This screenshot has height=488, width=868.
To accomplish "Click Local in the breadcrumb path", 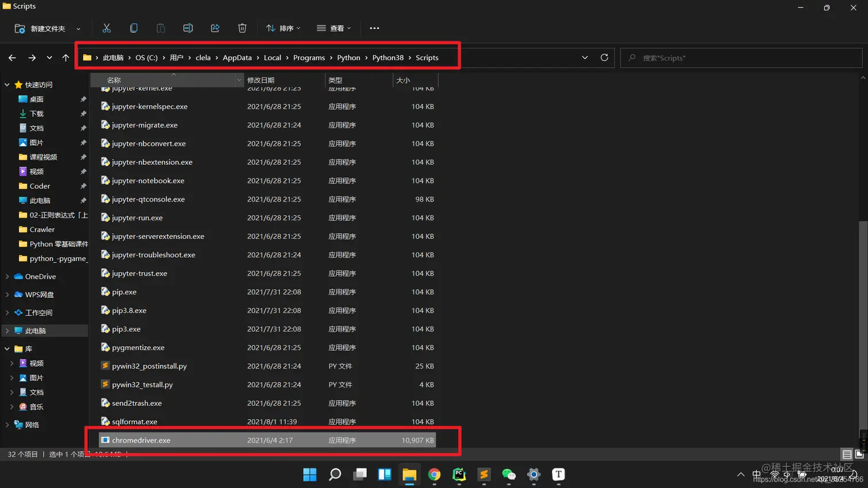I will [x=272, y=58].
